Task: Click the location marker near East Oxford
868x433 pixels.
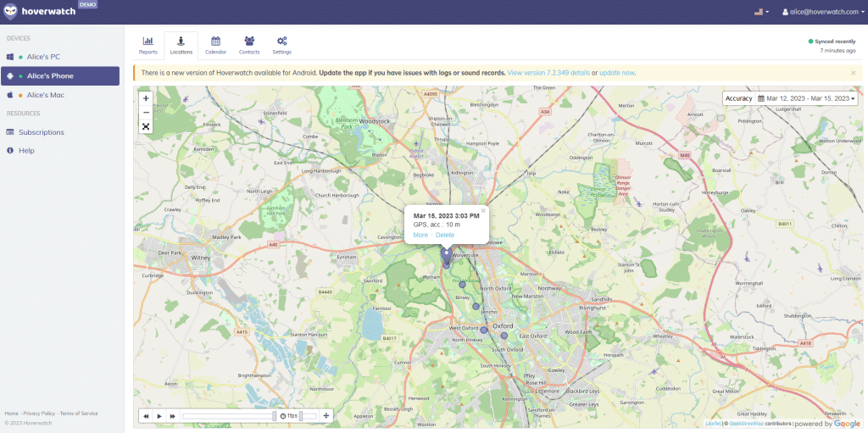Action: tap(504, 336)
